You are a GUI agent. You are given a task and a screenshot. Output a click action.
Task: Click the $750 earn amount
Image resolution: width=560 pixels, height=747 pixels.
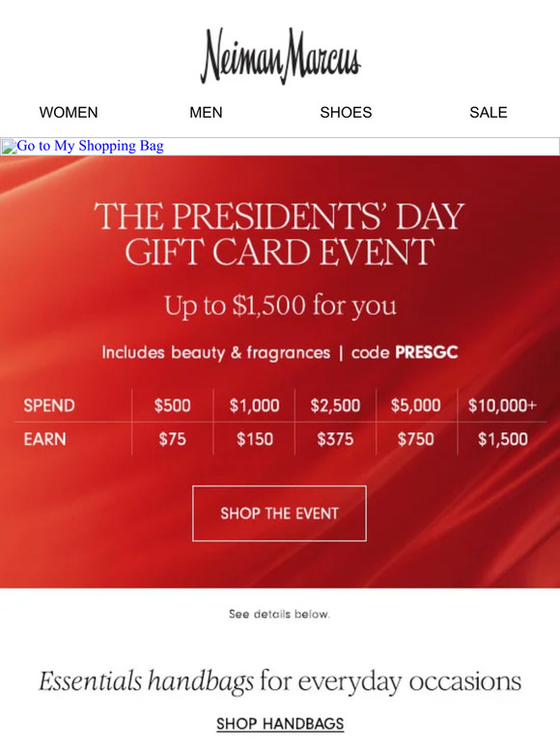[416, 439]
